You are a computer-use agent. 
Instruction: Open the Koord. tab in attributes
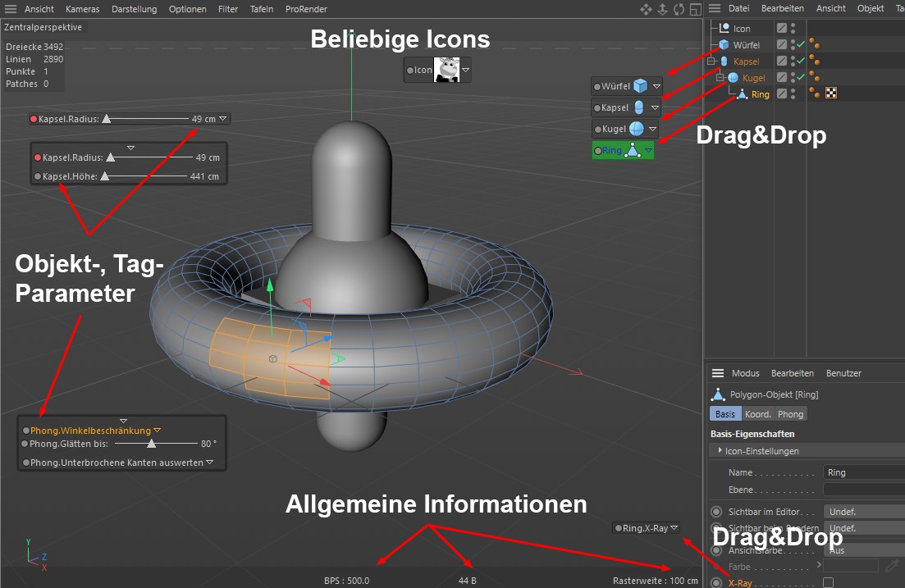(757, 414)
